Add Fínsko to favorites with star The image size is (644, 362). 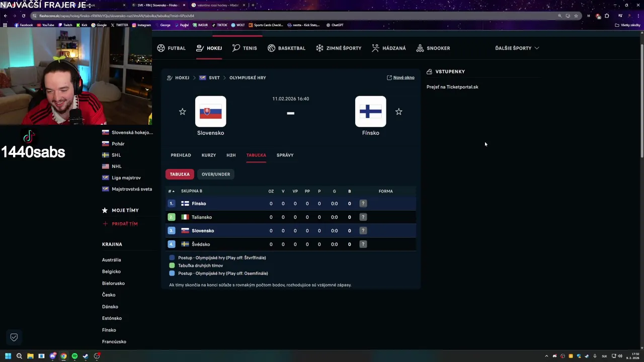pos(399,112)
